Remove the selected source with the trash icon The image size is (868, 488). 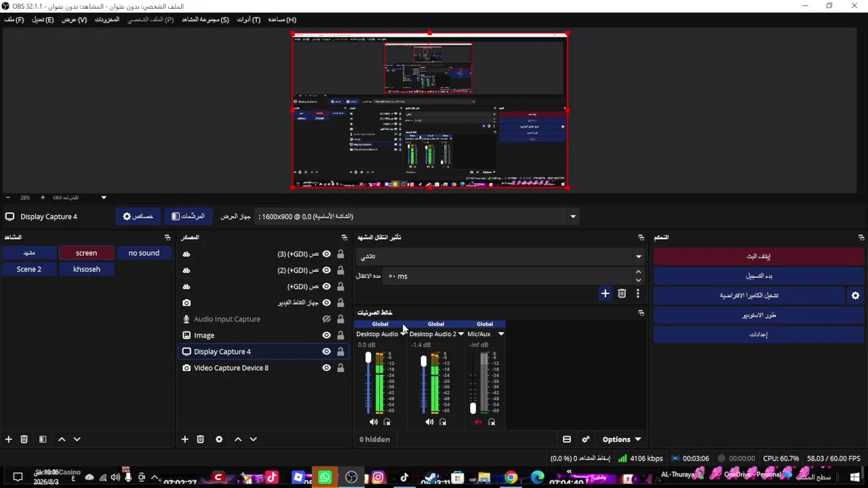(x=200, y=439)
